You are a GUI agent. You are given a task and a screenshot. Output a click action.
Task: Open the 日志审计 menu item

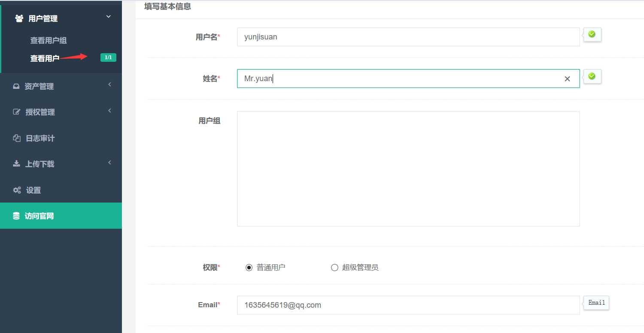(61, 138)
